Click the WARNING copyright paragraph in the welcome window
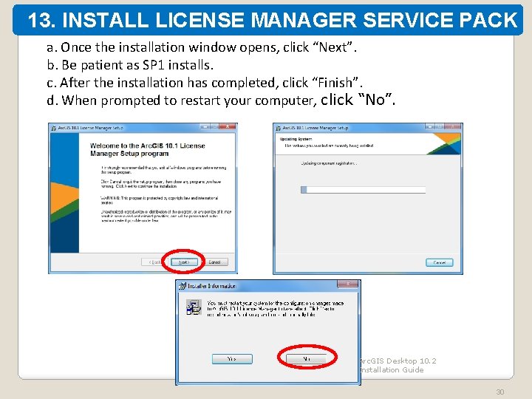Viewport: 532px width, 399px height. [160, 200]
